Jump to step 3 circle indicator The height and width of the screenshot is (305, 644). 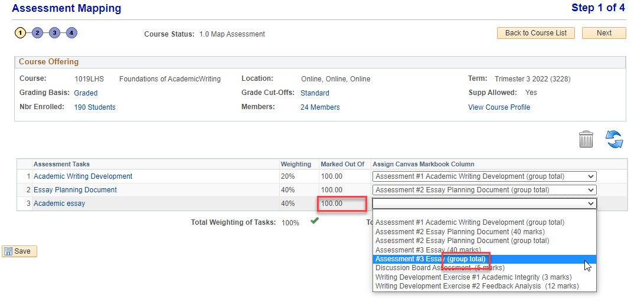click(x=54, y=33)
